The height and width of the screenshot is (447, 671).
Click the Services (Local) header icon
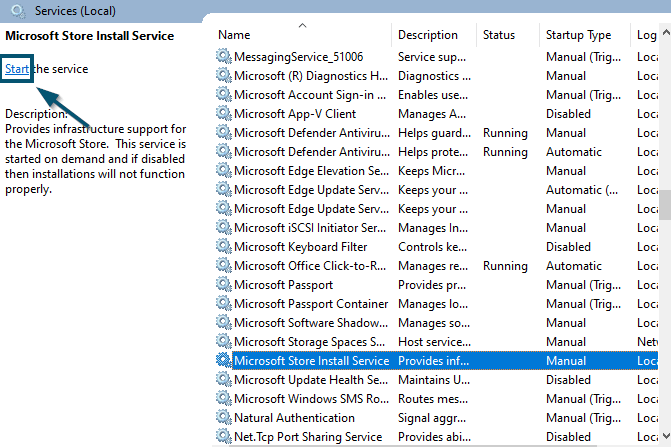click(x=18, y=11)
